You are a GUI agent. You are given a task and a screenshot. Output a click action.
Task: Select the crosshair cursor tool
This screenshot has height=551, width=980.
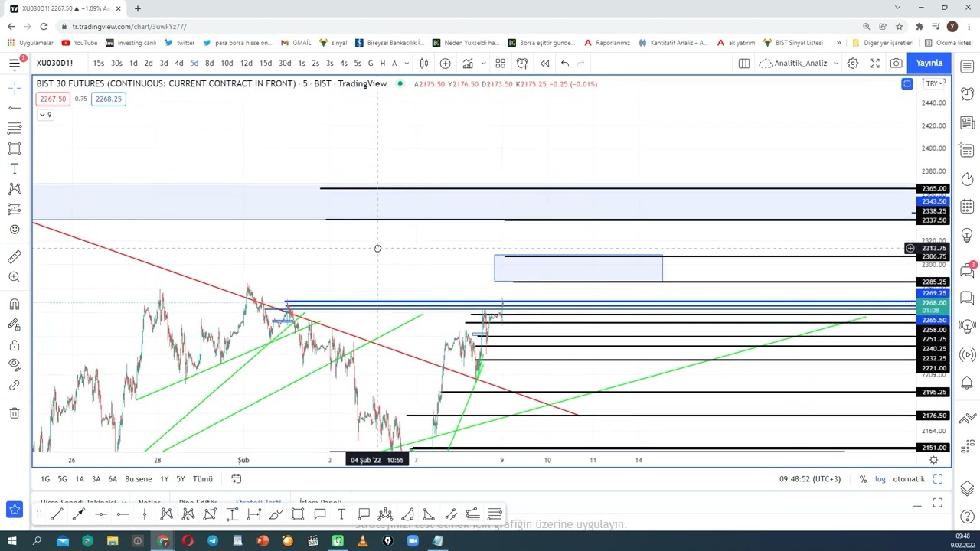pyautogui.click(x=15, y=90)
